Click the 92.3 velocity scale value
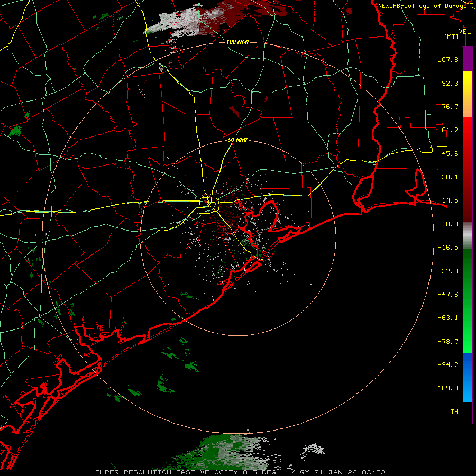Image resolution: width=476 pixels, height=476 pixels. [450, 83]
